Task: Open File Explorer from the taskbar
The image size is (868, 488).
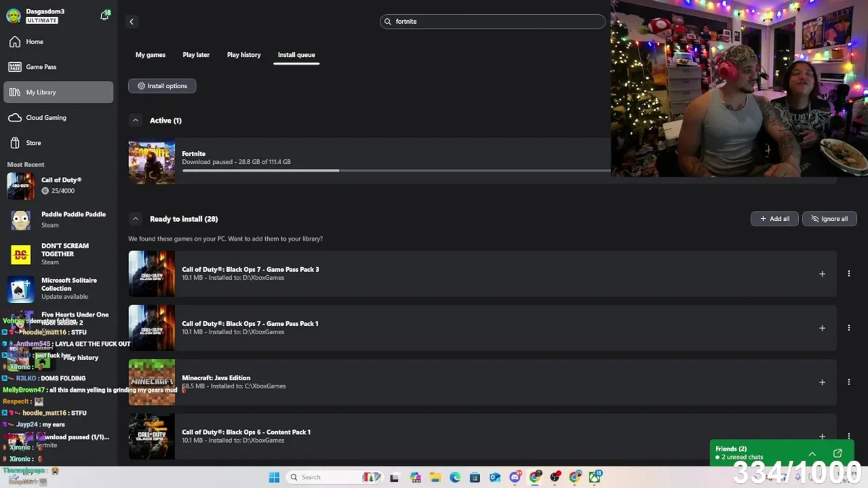Action: 435,477
